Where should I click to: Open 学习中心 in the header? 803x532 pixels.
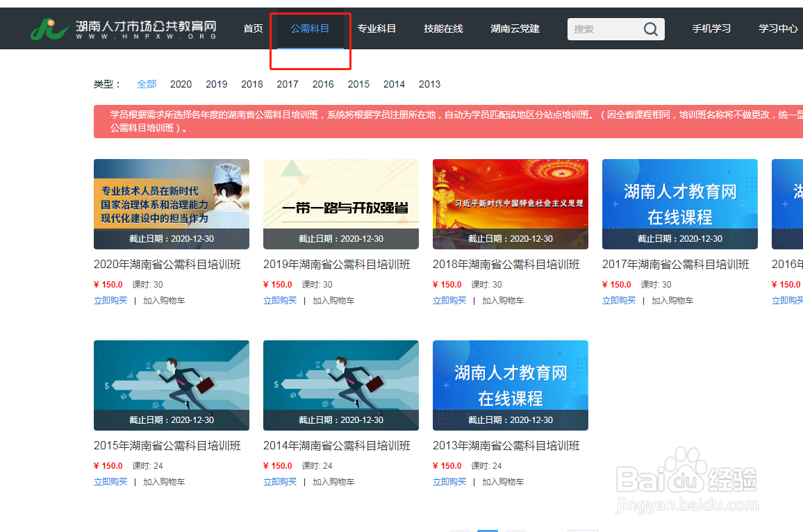coord(778,28)
